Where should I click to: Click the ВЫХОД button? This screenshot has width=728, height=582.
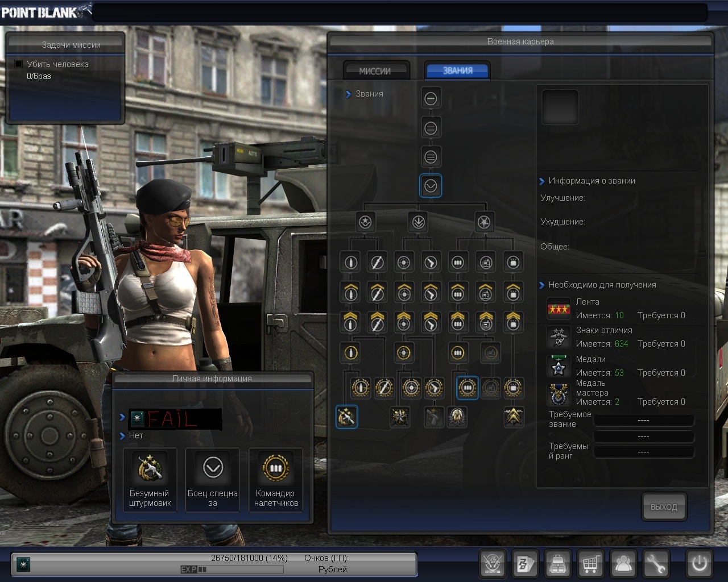pyautogui.click(x=664, y=506)
